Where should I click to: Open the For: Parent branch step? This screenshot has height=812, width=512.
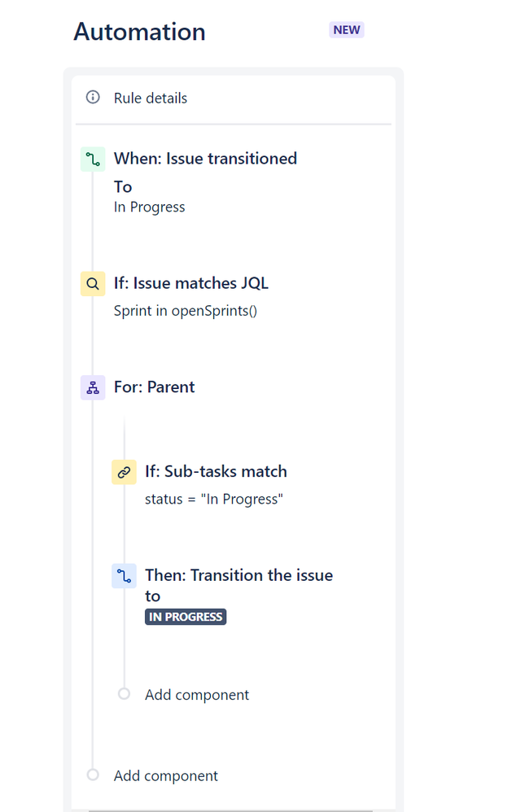coord(155,387)
